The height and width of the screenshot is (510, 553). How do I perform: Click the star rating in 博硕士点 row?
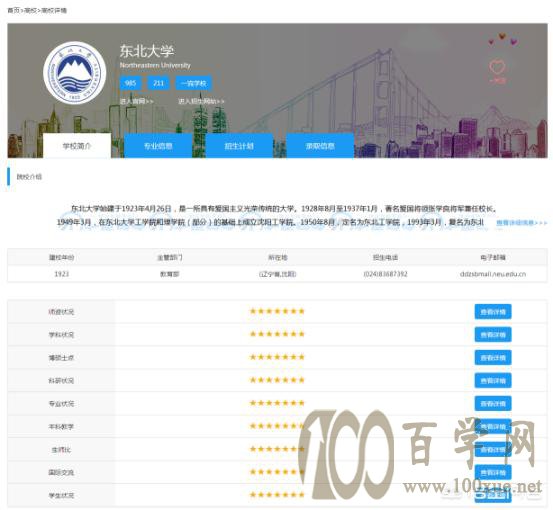pos(277,357)
